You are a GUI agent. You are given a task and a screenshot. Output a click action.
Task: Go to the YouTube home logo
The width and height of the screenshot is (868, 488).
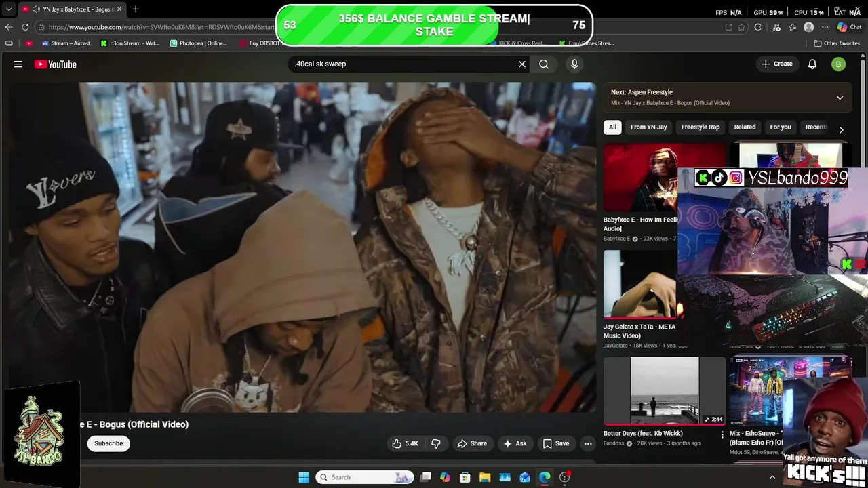point(56,64)
